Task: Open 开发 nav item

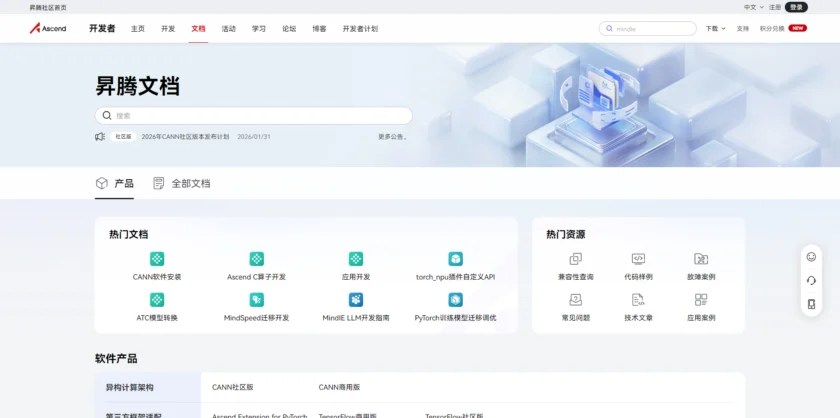Action: pos(168,28)
